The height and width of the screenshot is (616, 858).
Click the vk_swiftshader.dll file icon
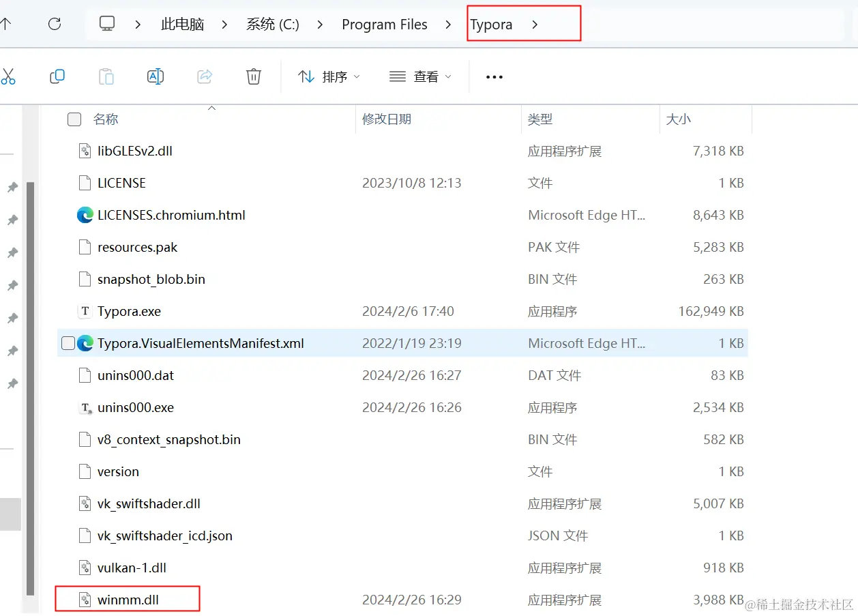tap(85, 503)
